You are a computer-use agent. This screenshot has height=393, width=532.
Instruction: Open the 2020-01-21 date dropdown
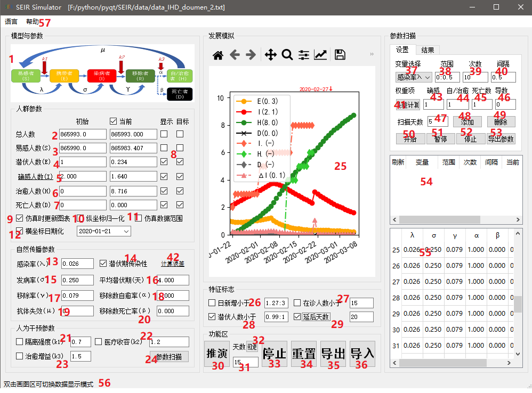pos(103,231)
